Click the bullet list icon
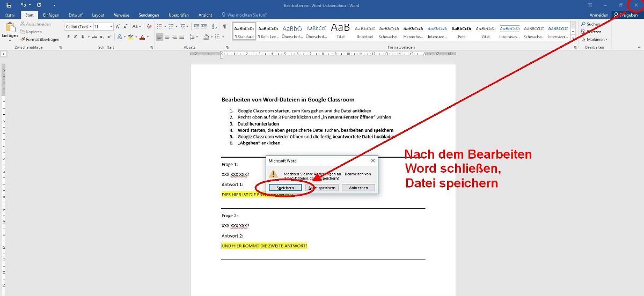Viewport: 644px width, 296px height. [x=159, y=26]
